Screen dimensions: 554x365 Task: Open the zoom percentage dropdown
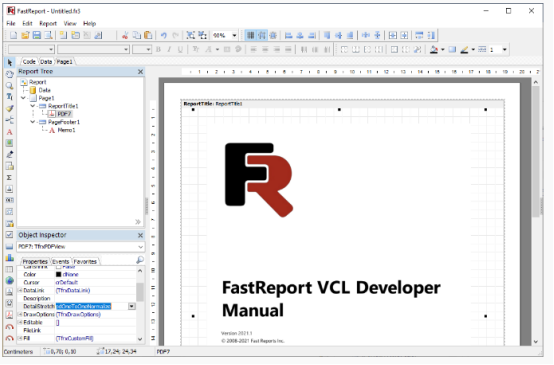point(234,35)
